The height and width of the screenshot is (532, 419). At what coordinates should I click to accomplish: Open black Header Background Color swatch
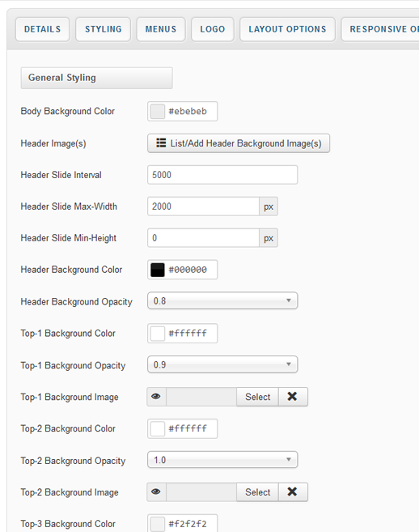(157, 270)
